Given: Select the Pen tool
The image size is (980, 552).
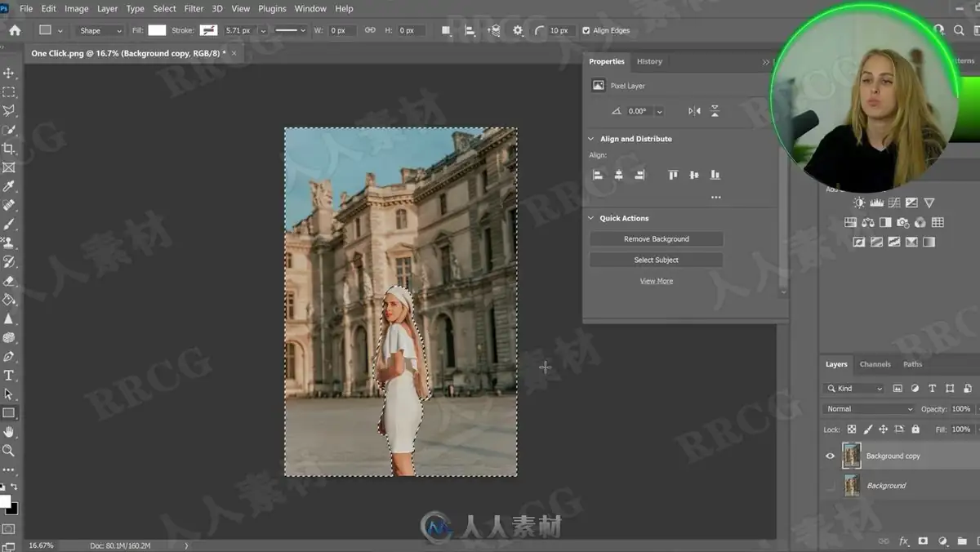Looking at the screenshot, I should (x=9, y=356).
